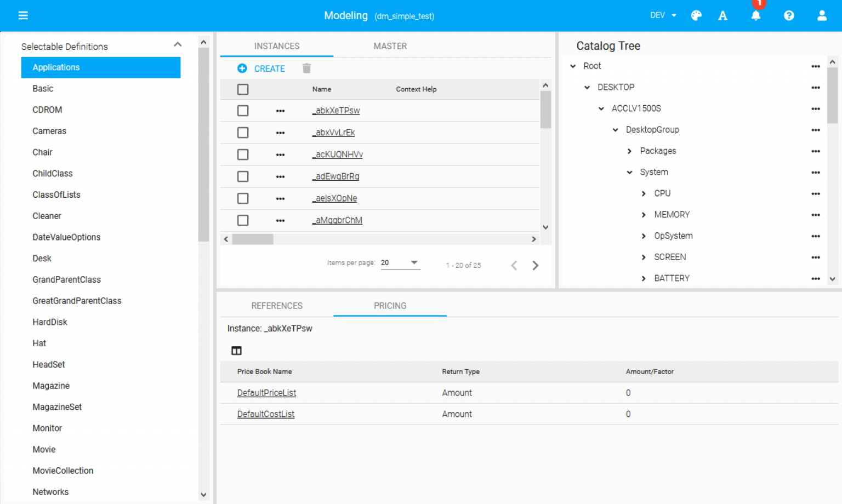Click the CREATE button
Viewport: 842px width, 504px height.
point(261,68)
